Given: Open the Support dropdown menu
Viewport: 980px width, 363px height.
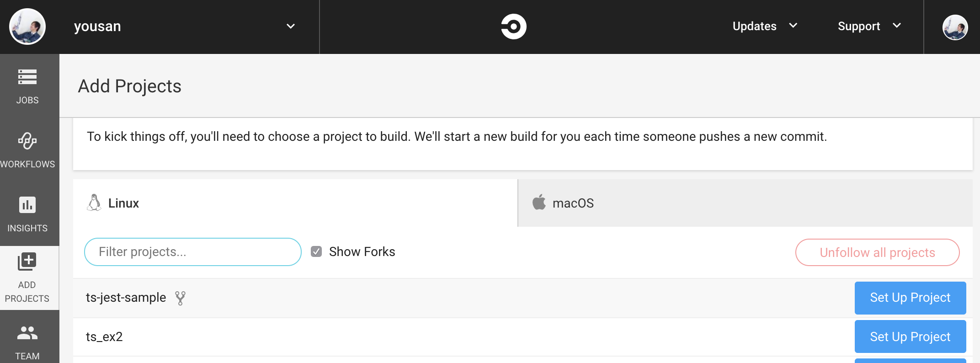Looking at the screenshot, I should tap(869, 26).
